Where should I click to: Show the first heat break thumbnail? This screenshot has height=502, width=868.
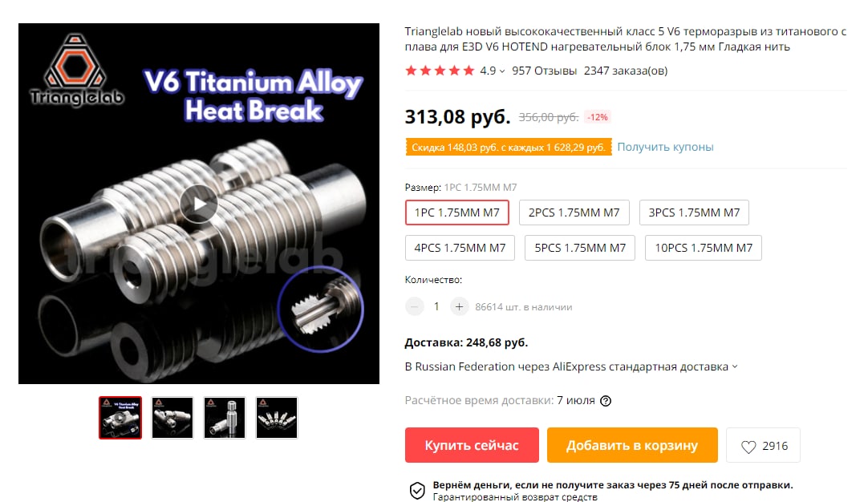pyautogui.click(x=120, y=418)
